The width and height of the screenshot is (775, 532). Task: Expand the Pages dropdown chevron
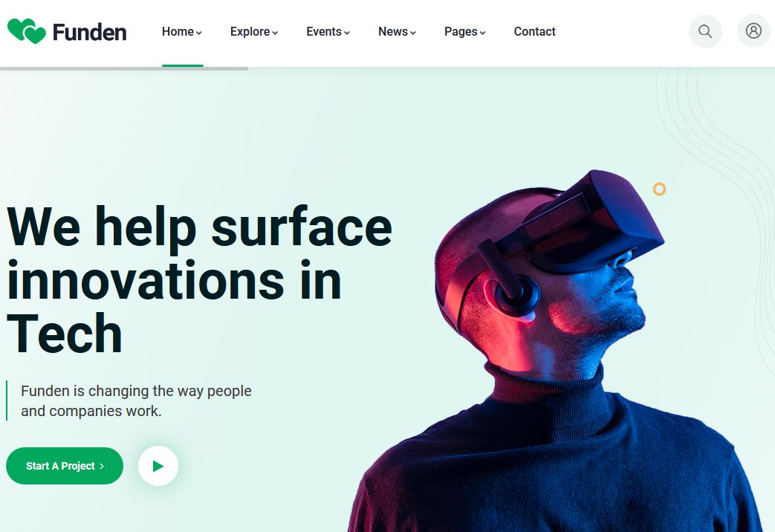pyautogui.click(x=482, y=33)
